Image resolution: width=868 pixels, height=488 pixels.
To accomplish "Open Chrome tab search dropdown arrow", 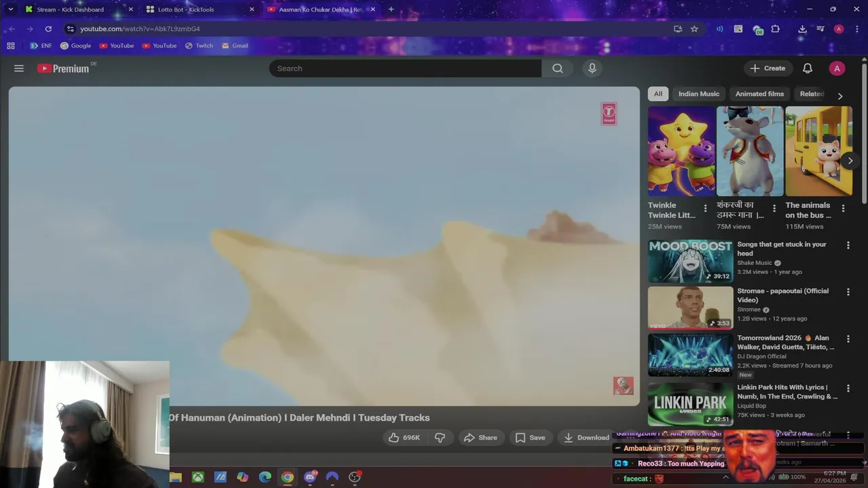I will coord(10,9).
